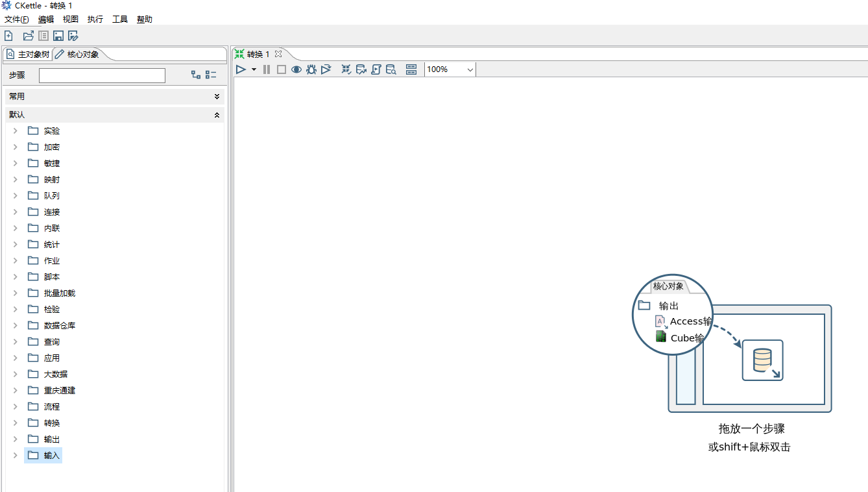868x492 pixels.
Task: Click the new file icon in the toolbar
Action: (x=8, y=36)
